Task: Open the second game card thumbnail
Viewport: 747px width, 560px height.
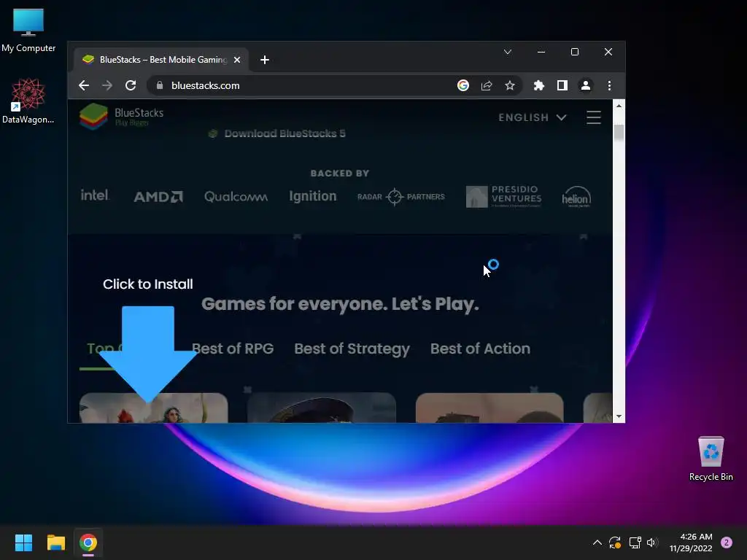Action: (322, 408)
